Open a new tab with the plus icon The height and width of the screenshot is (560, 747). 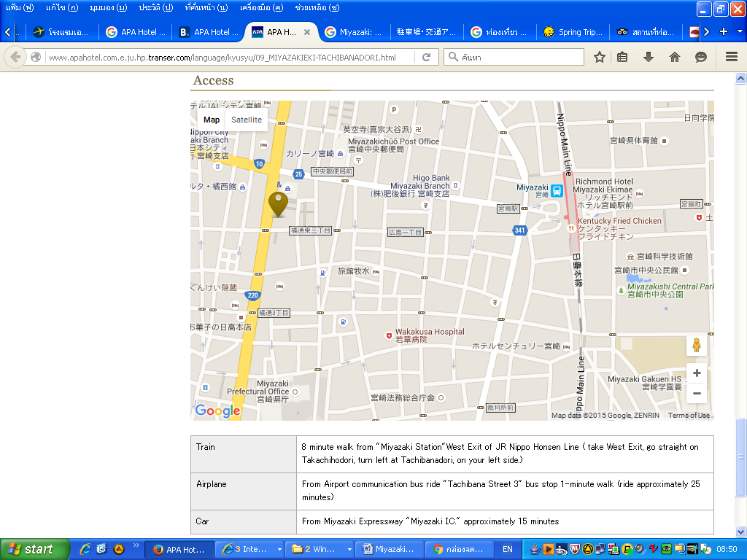[724, 31]
